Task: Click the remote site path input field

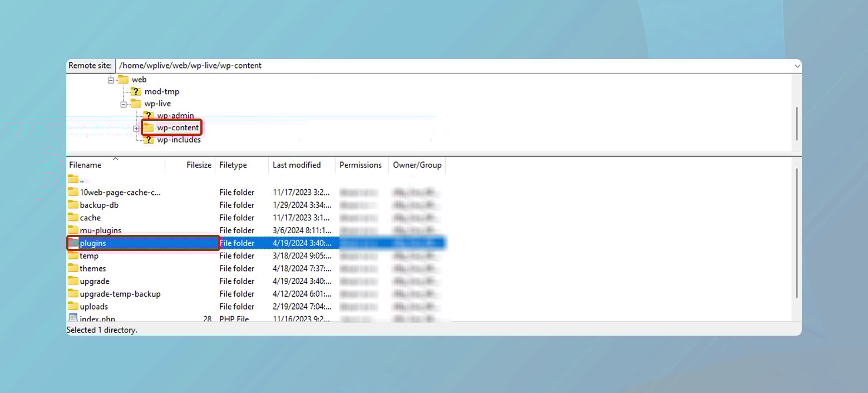Action: (x=445, y=66)
